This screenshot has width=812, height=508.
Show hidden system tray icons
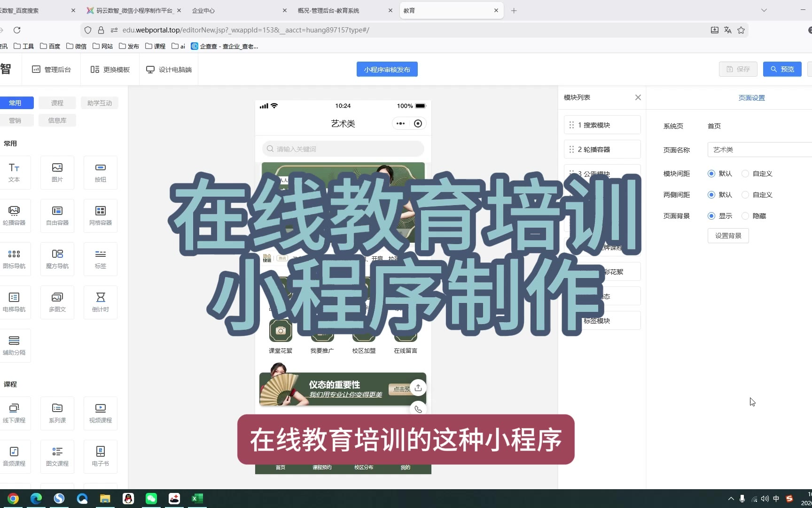coord(731,499)
